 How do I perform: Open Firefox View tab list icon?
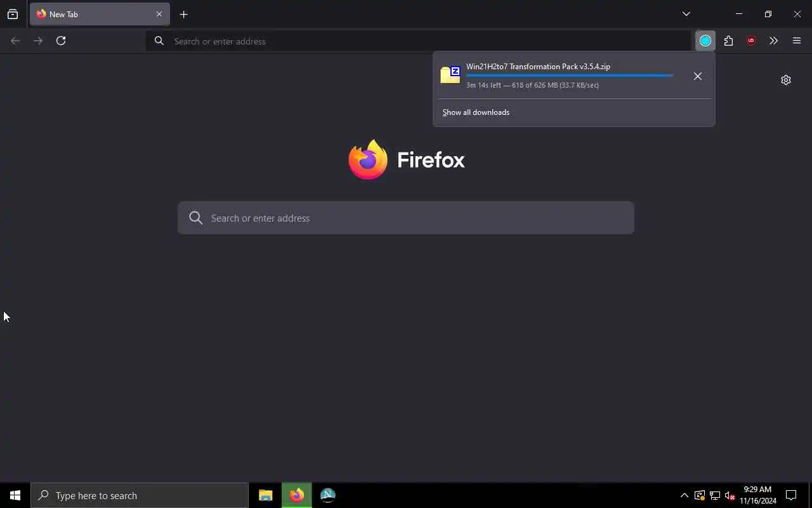(x=13, y=14)
